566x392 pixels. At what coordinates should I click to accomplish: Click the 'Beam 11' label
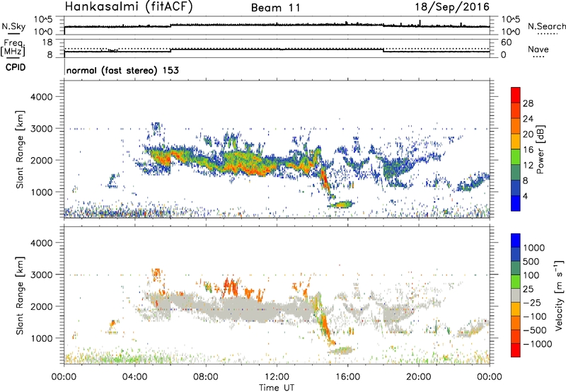pos(276,8)
